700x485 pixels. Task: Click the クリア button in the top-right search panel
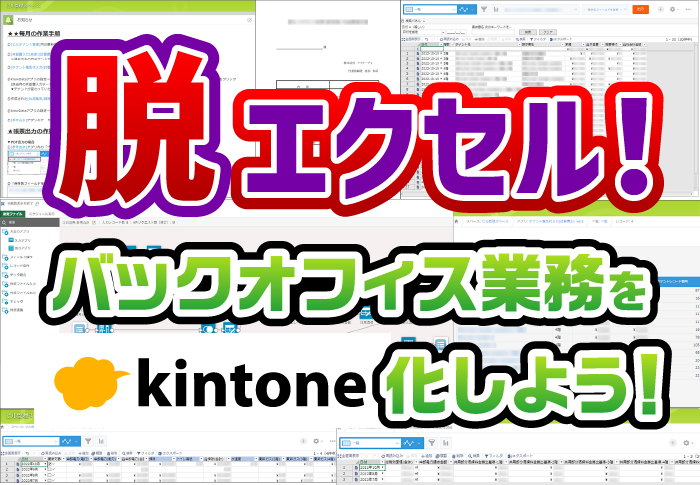point(548,32)
